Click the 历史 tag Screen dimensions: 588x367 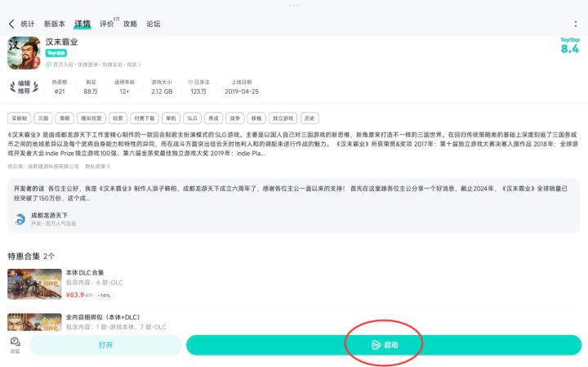(x=310, y=119)
